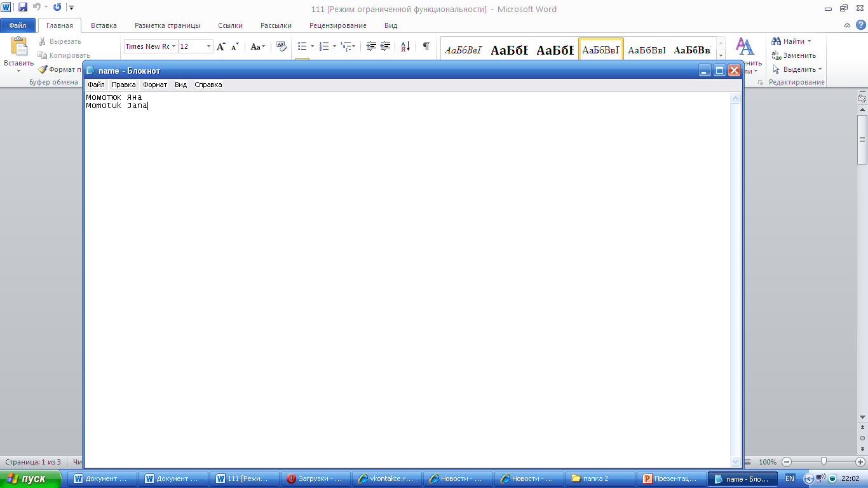Image resolution: width=868 pixels, height=488 pixels.
Task: Click the Numbered list icon
Action: (x=324, y=46)
